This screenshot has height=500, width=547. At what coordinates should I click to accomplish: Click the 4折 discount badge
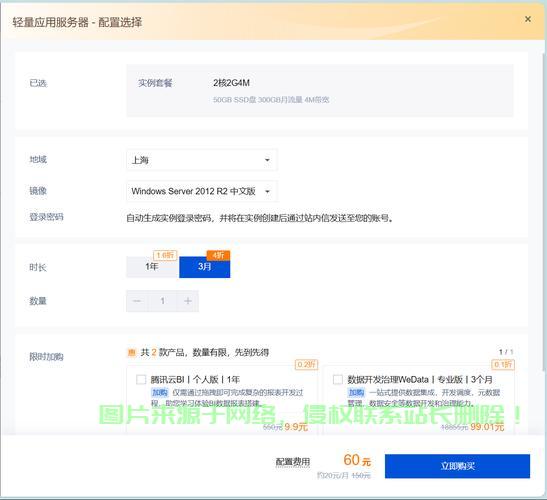(218, 255)
